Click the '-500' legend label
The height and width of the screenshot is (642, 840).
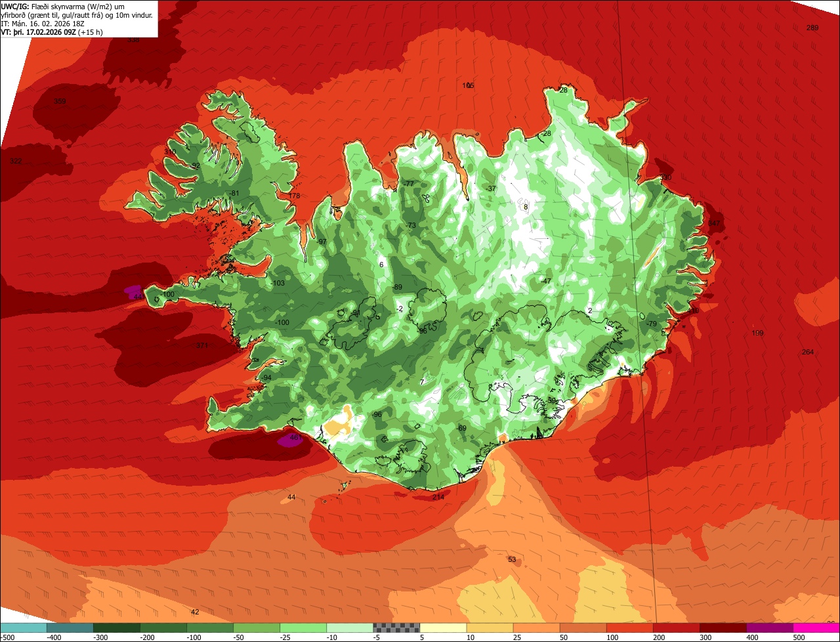coord(7,637)
